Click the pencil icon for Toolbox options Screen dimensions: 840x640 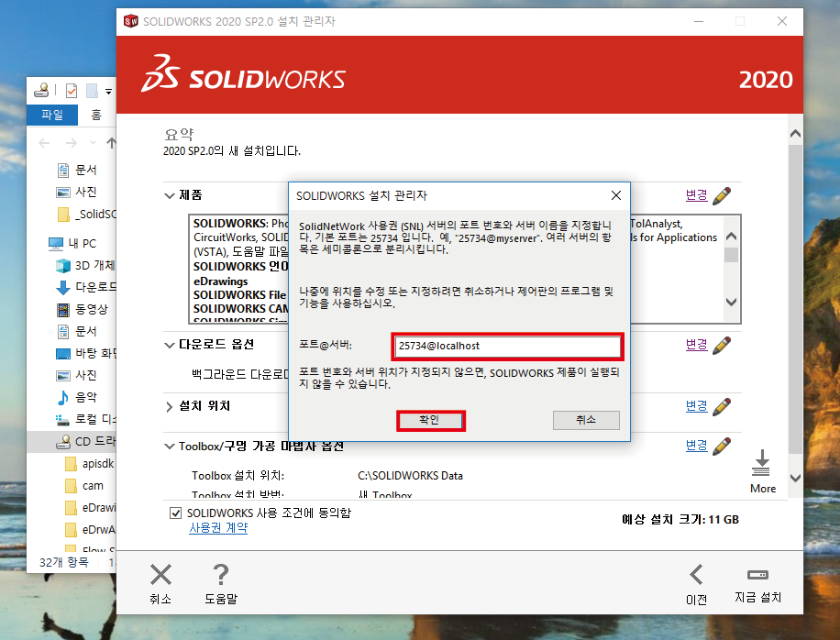click(x=722, y=446)
